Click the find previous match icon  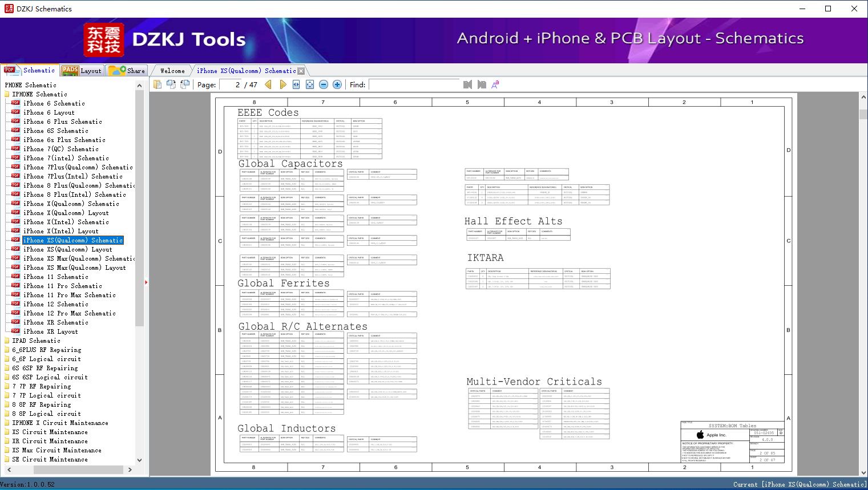click(467, 84)
